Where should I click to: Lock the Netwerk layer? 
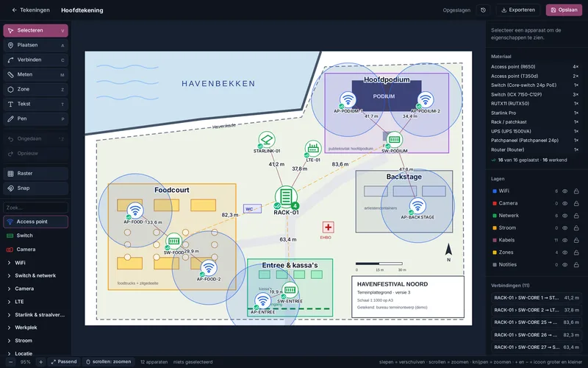coord(576,216)
